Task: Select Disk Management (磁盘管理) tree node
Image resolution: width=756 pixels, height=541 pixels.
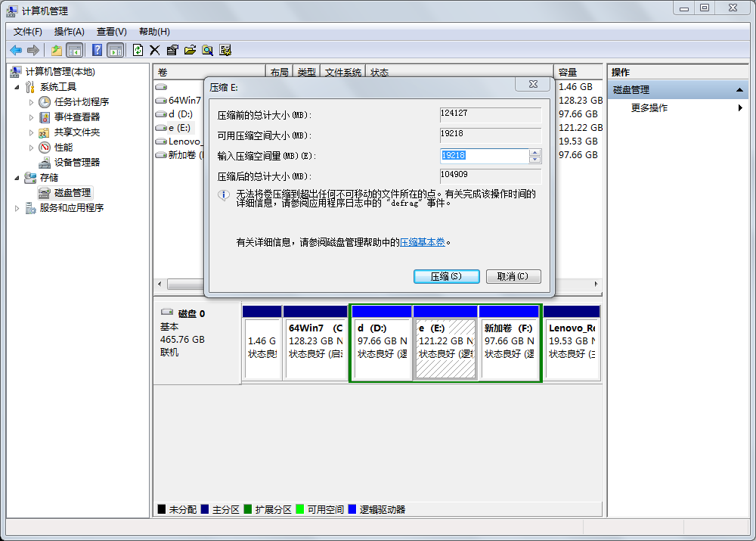Action: pos(73,192)
